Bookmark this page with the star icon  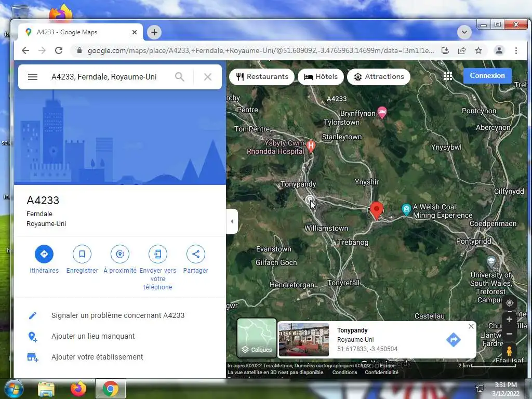tap(478, 50)
